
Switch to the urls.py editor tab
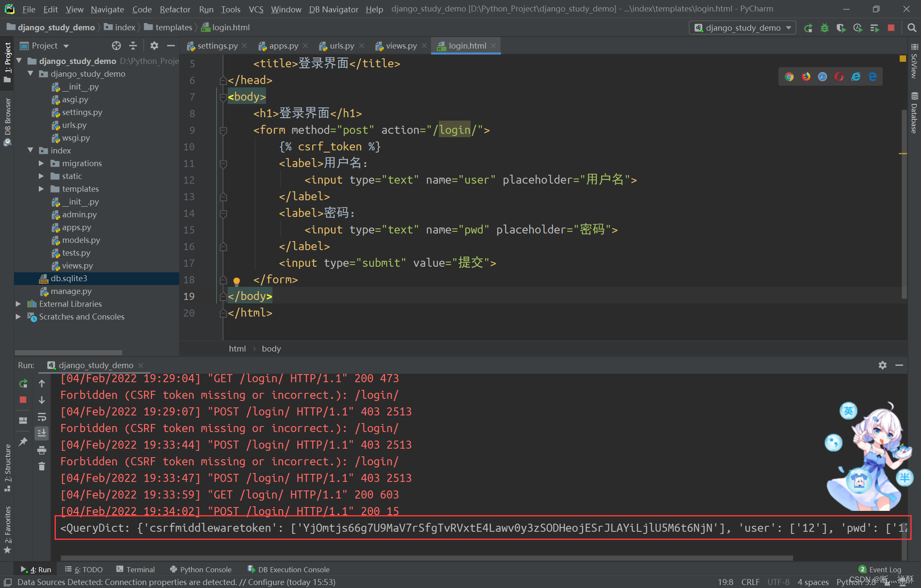click(x=342, y=46)
